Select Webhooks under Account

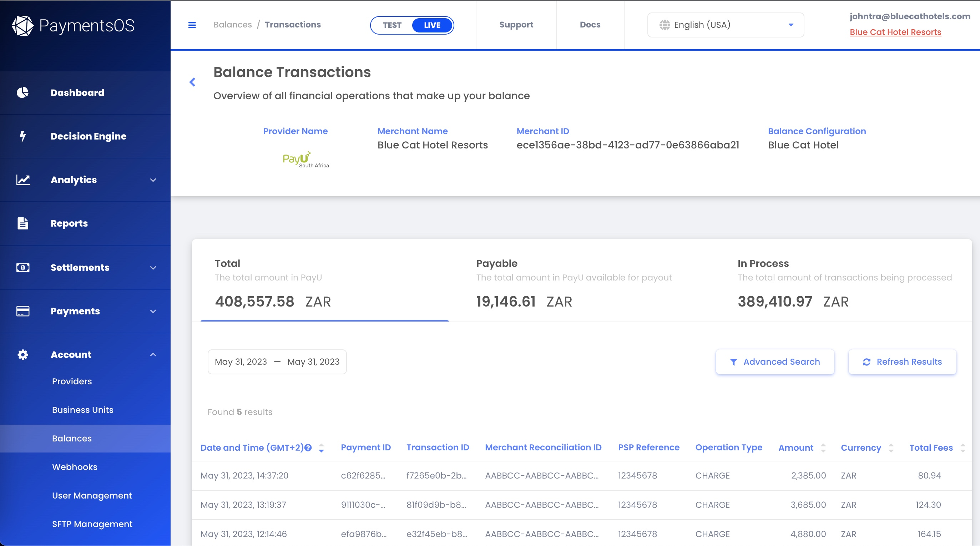tap(75, 467)
